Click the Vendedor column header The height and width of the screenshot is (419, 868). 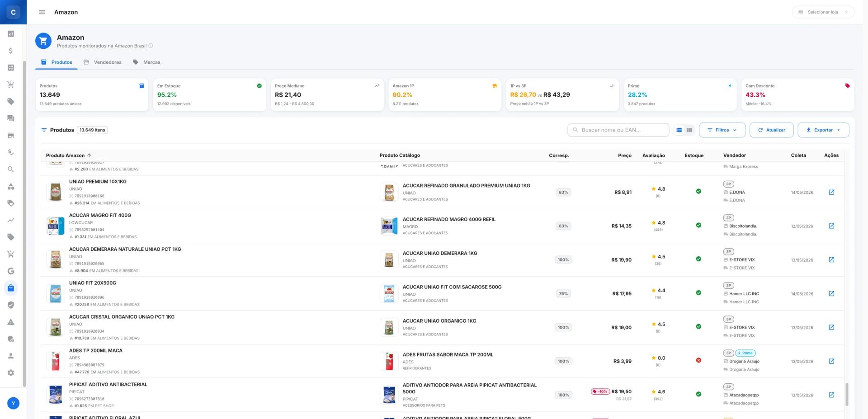click(735, 155)
